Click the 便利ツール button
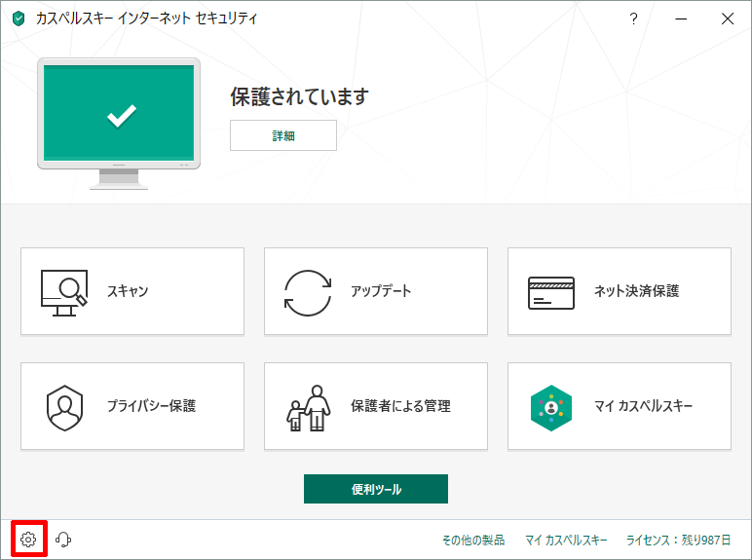This screenshot has width=752, height=560. tap(376, 489)
